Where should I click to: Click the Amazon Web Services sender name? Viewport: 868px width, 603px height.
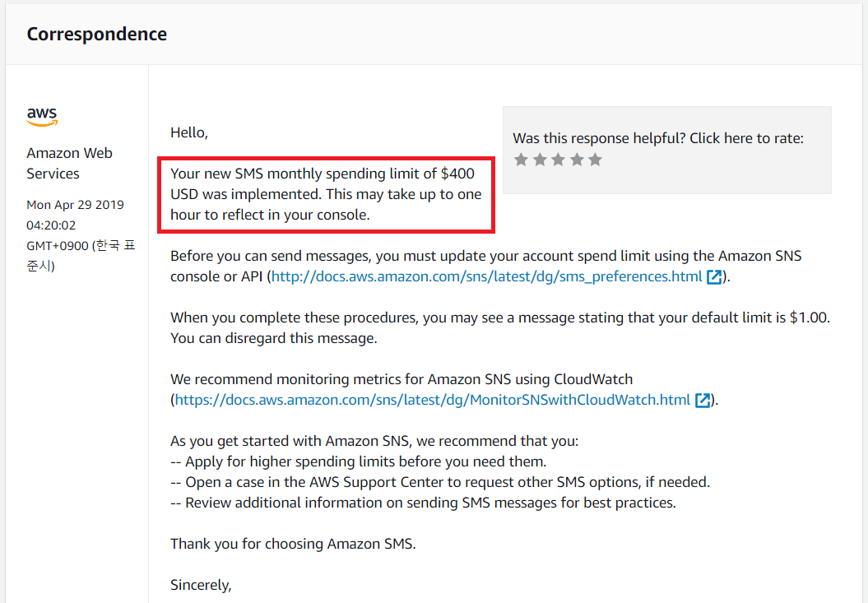click(69, 163)
